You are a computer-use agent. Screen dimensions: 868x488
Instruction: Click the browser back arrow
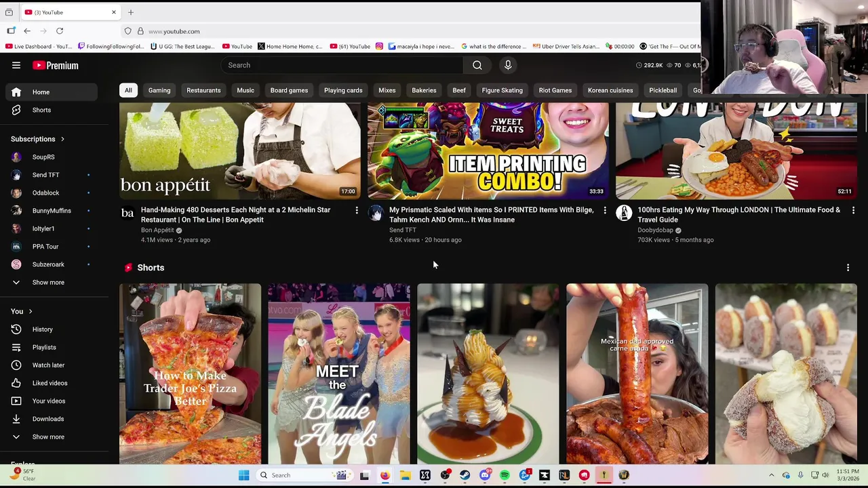[x=27, y=31]
